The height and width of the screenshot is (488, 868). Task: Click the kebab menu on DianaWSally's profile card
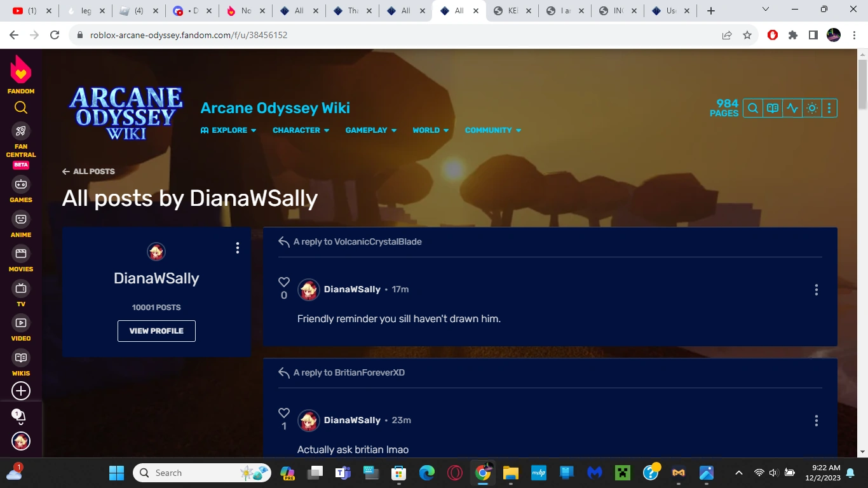point(237,248)
